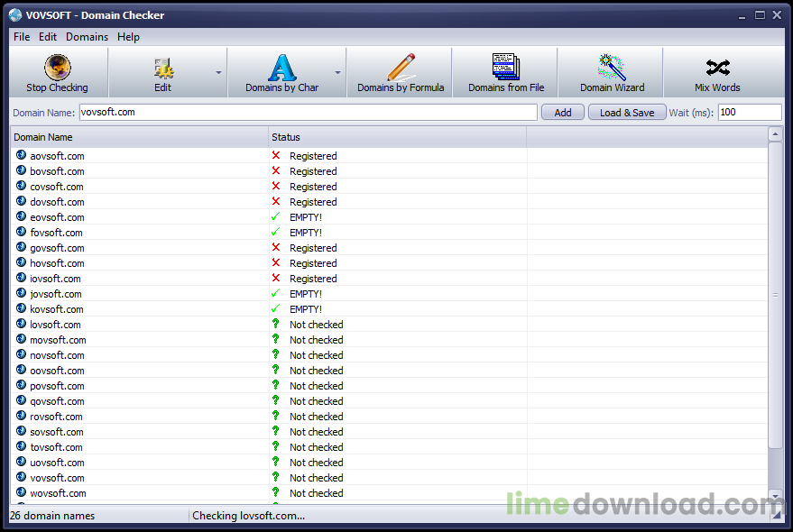793x532 pixels.
Task: Click the Not checked status of vovsoft.com
Action: click(316, 478)
